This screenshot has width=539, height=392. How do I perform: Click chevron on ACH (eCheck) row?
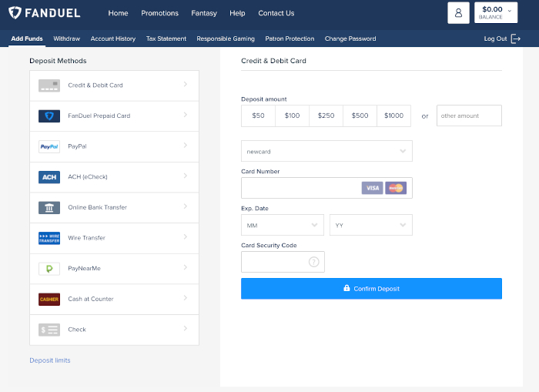click(x=186, y=176)
